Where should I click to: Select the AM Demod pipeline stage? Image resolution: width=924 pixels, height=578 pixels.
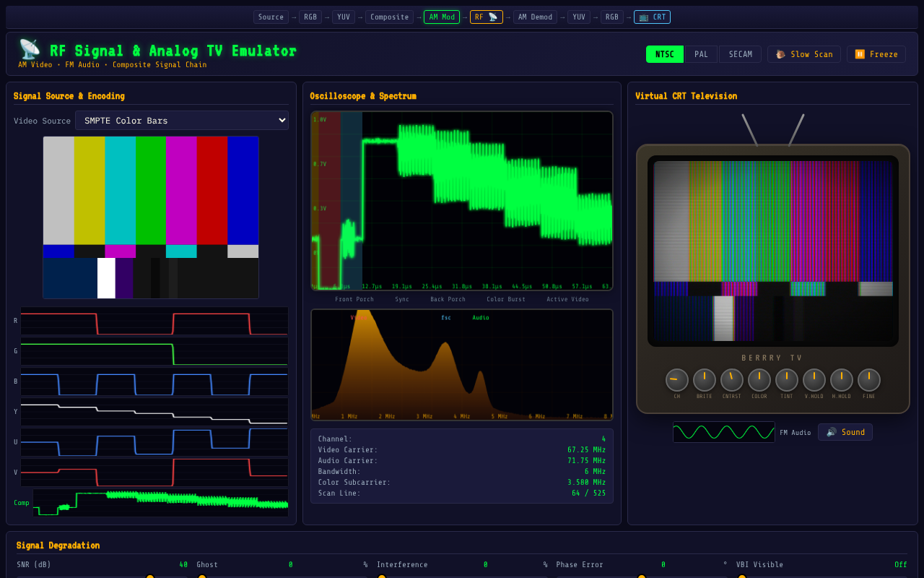coord(535,17)
